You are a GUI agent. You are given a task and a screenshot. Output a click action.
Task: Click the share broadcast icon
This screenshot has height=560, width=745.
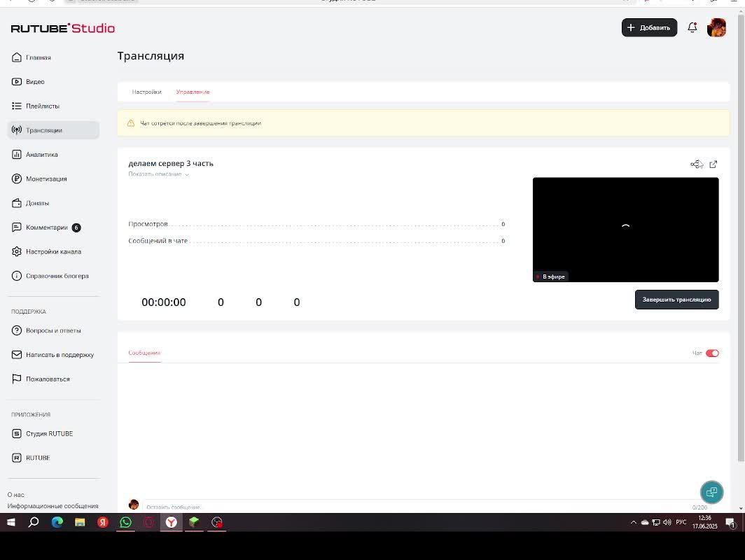tap(696, 164)
